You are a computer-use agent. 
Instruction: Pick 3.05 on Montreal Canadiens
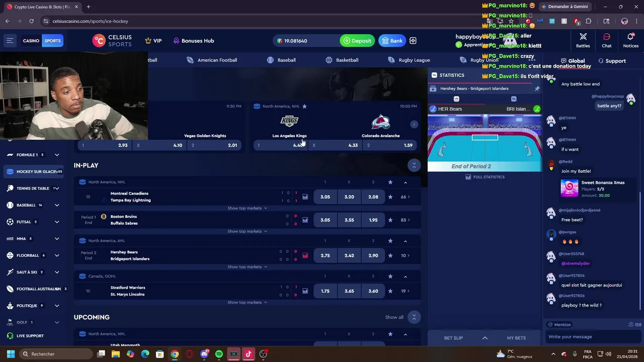pyautogui.click(x=326, y=197)
